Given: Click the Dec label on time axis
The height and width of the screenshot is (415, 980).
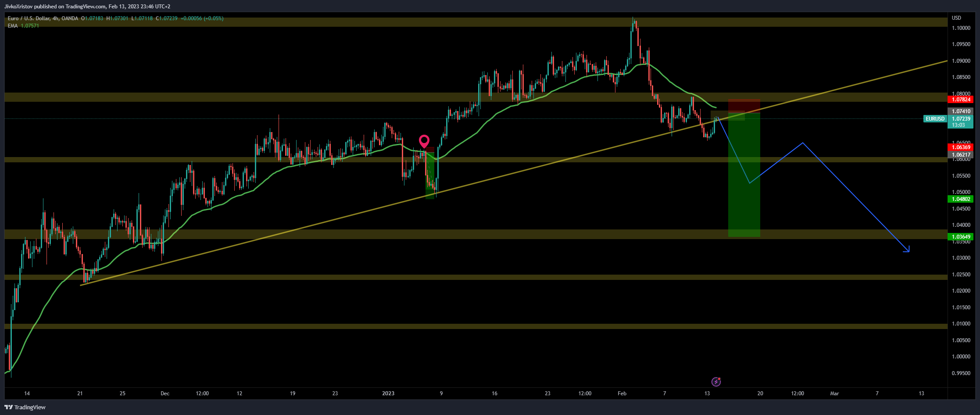Looking at the screenshot, I should (x=165, y=394).
